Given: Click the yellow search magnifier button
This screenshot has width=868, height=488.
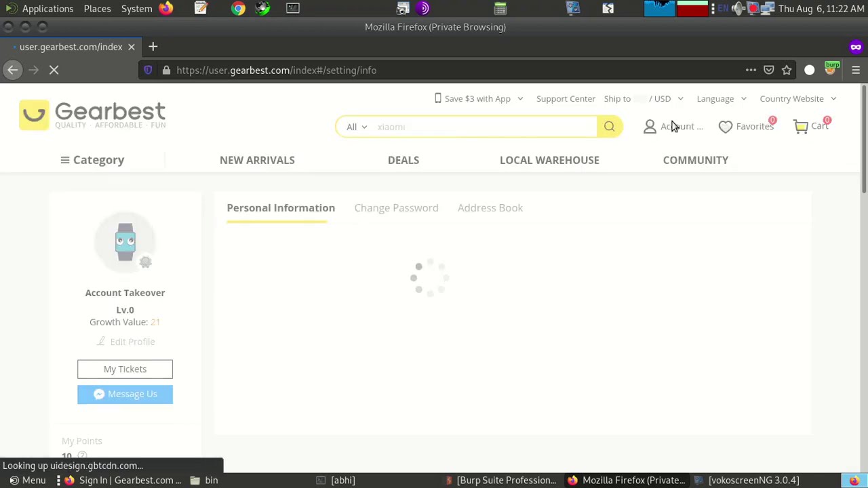Looking at the screenshot, I should [609, 127].
